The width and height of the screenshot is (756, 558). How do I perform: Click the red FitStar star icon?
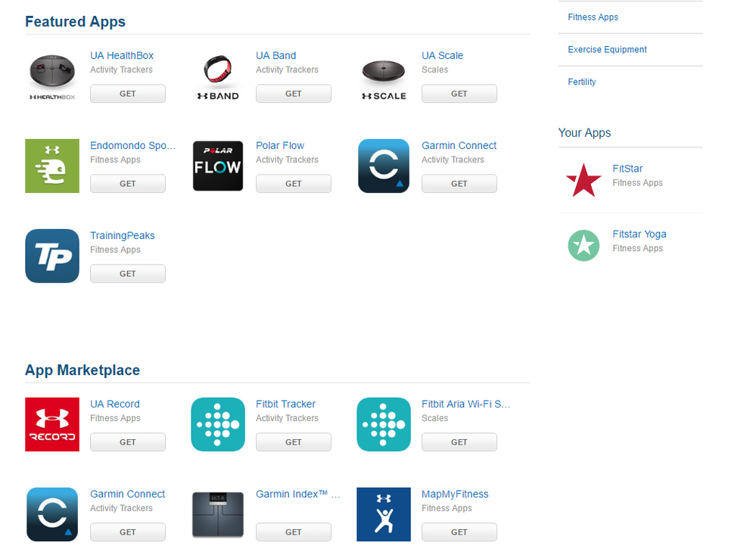[x=583, y=180]
